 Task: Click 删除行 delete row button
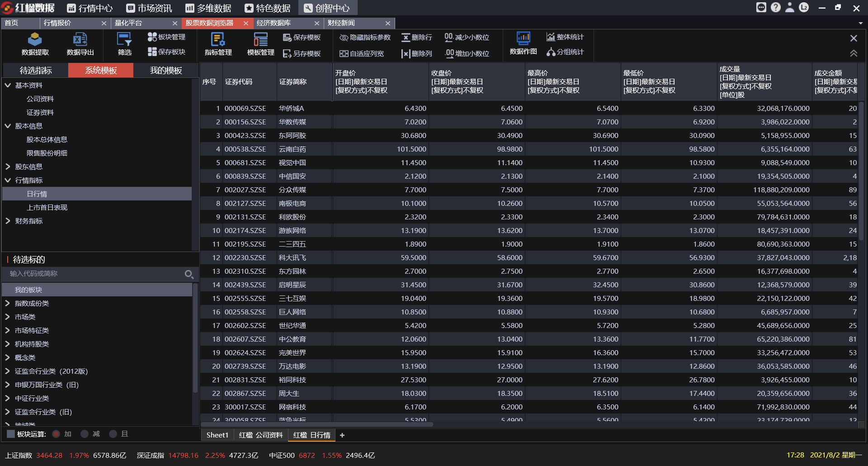pos(416,38)
